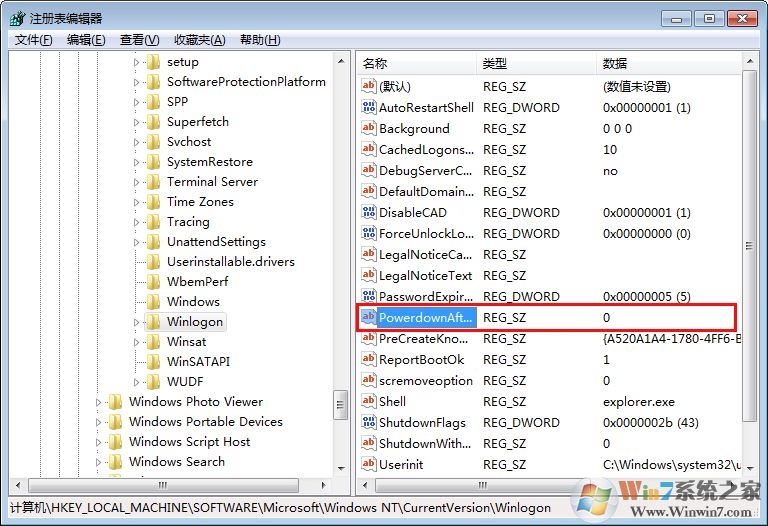Open the 帮助(H) menu

pos(260,40)
